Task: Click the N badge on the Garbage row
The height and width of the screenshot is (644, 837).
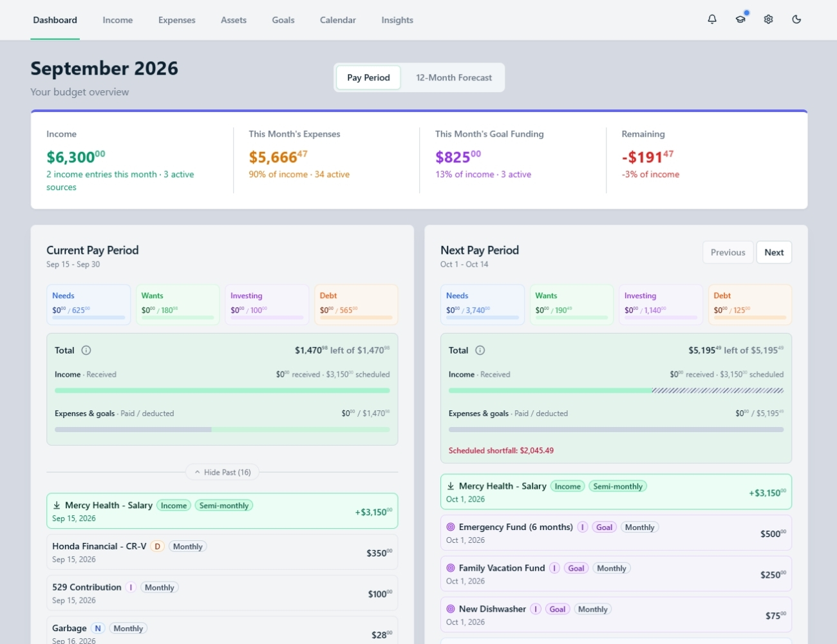Action: (98, 629)
